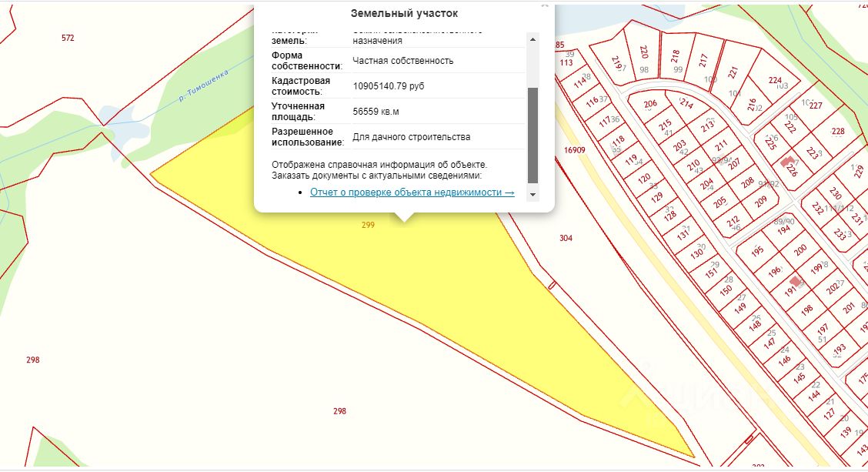The image size is (868, 472).
Task: Select land parcel 572 on map
Action: coord(68,38)
